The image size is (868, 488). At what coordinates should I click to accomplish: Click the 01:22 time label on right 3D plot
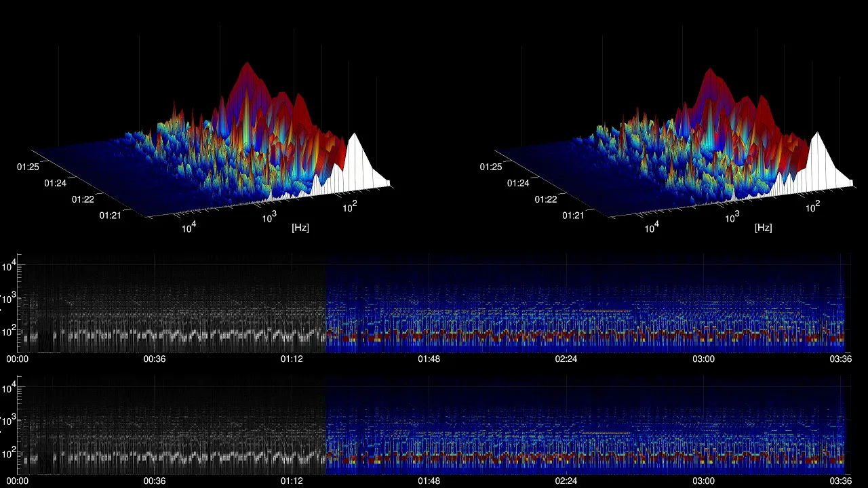click(x=546, y=199)
